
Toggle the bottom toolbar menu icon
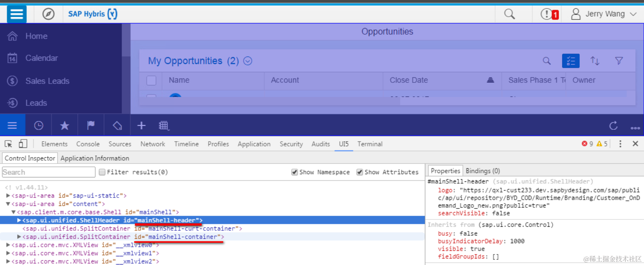click(x=12, y=126)
